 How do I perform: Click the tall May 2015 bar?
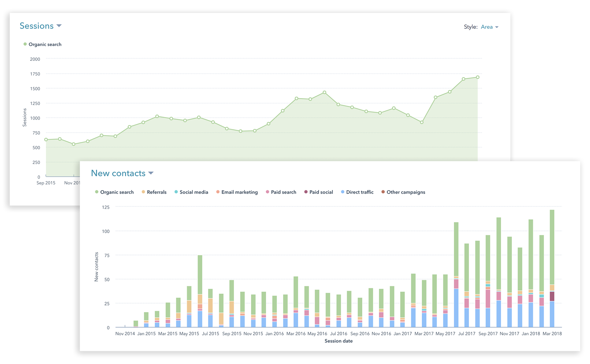[x=200, y=291]
